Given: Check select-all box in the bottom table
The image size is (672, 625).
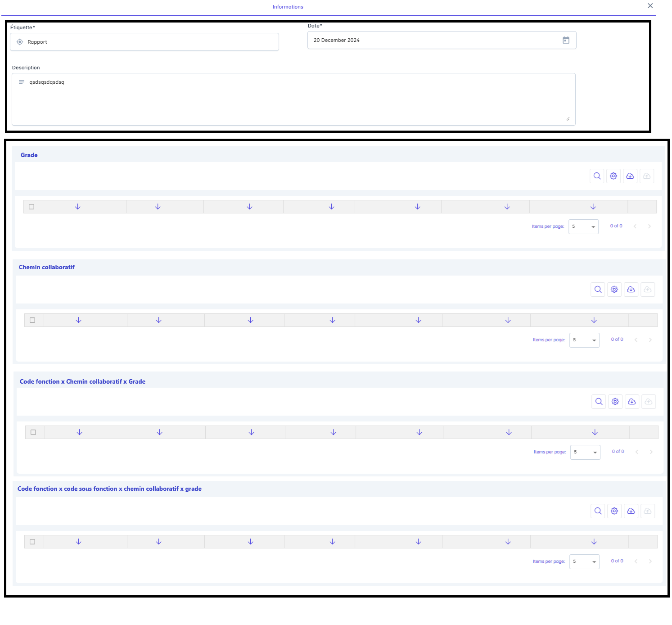Looking at the screenshot, I should [x=32, y=542].
